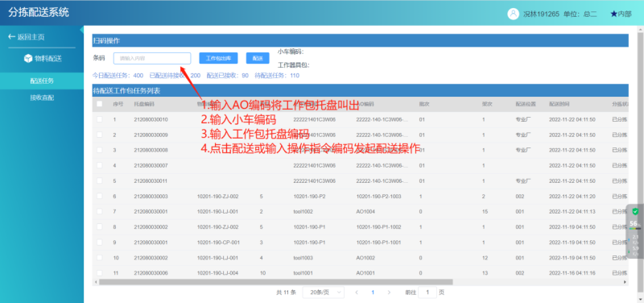Check the row containing AO1001

click(99, 273)
